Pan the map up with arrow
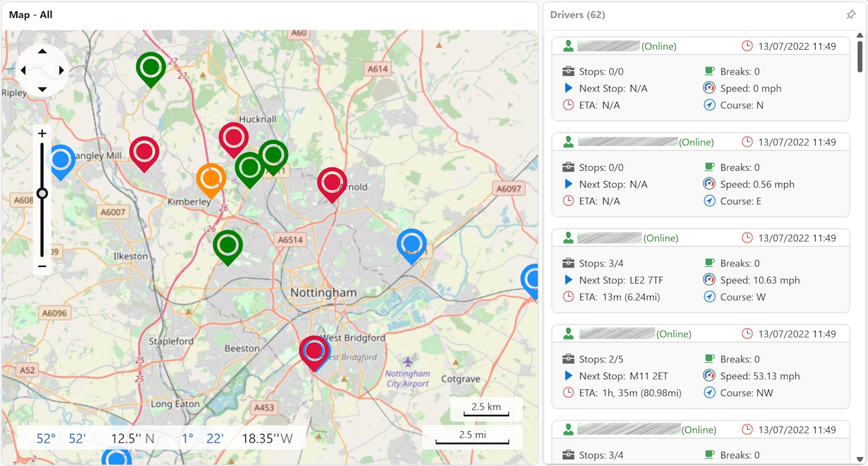 pyautogui.click(x=42, y=52)
